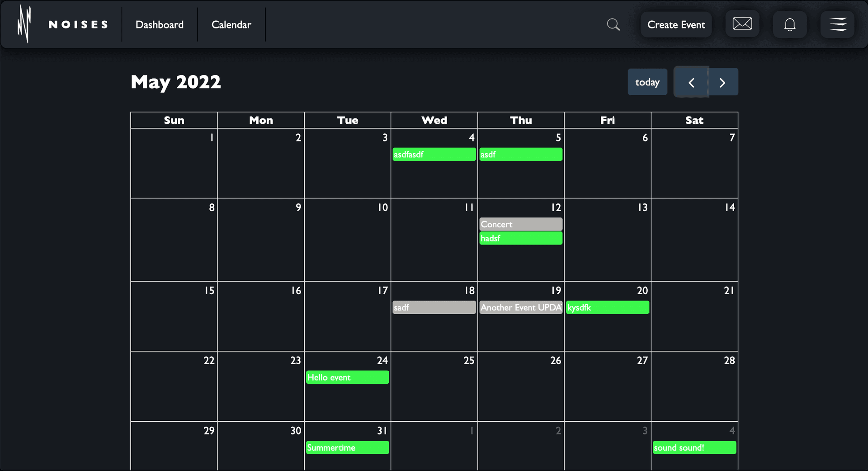The image size is (868, 471).
Task: Go to previous month with left chevron
Action: pyautogui.click(x=691, y=82)
